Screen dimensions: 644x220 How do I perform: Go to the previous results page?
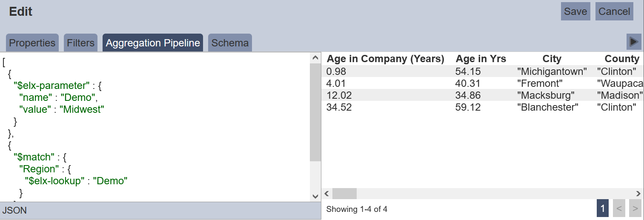coord(619,209)
